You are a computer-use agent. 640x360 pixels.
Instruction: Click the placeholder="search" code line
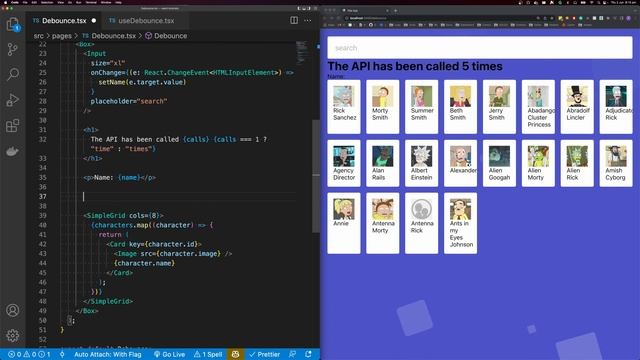pos(129,101)
